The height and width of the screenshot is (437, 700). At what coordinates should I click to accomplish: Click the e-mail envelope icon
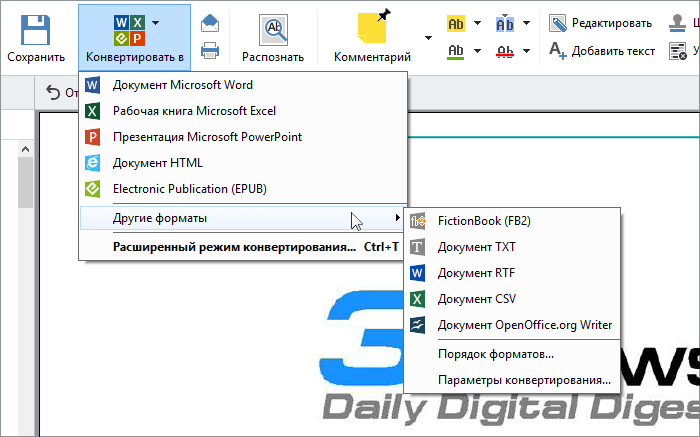[x=210, y=23]
